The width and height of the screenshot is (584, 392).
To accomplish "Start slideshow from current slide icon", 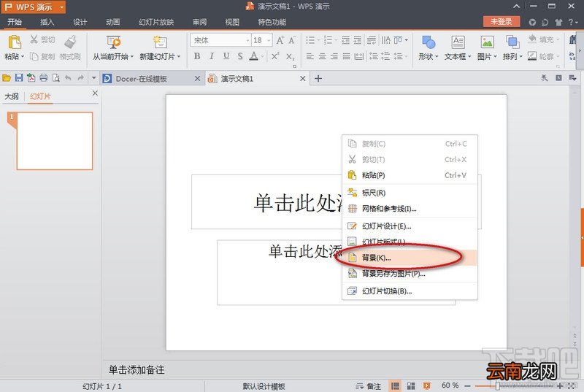I will point(113,42).
